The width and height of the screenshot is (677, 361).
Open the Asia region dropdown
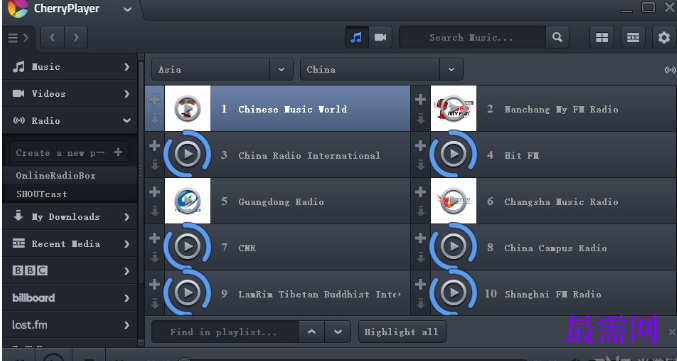pos(222,70)
